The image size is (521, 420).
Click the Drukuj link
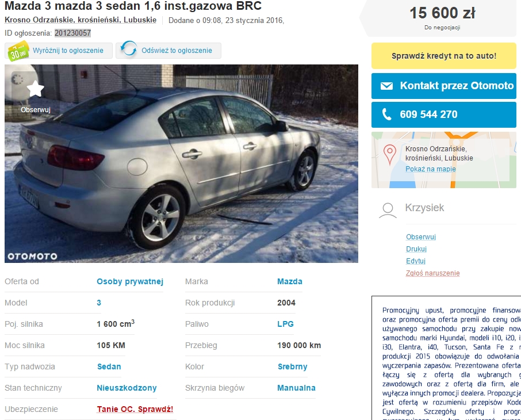point(416,249)
